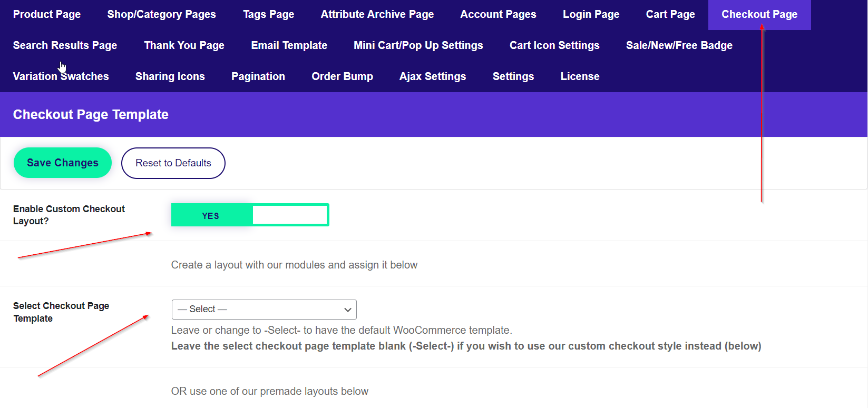
Task: Click Reset to Defaults button
Action: tap(173, 163)
